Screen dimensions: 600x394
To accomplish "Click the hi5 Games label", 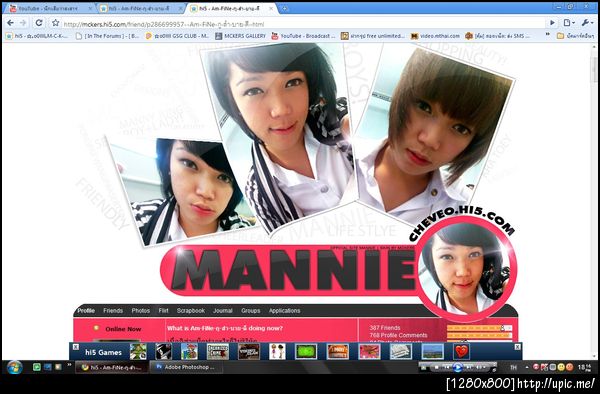I will 103,352.
